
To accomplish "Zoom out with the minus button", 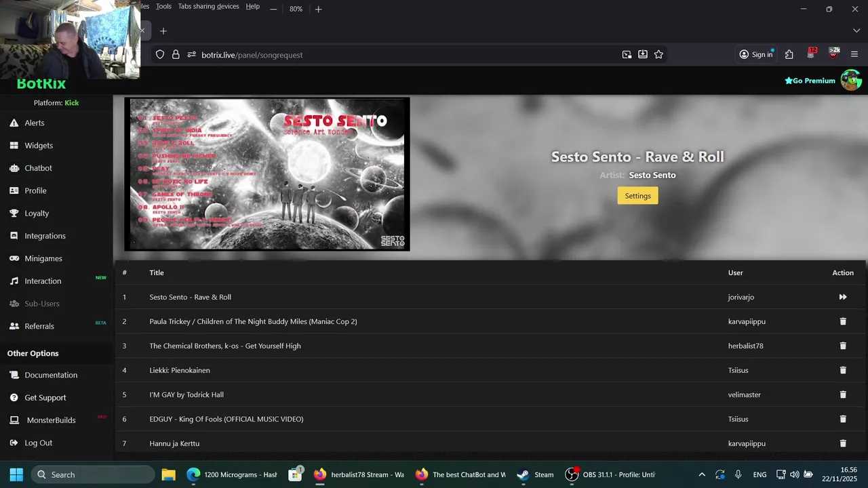I will click(273, 9).
